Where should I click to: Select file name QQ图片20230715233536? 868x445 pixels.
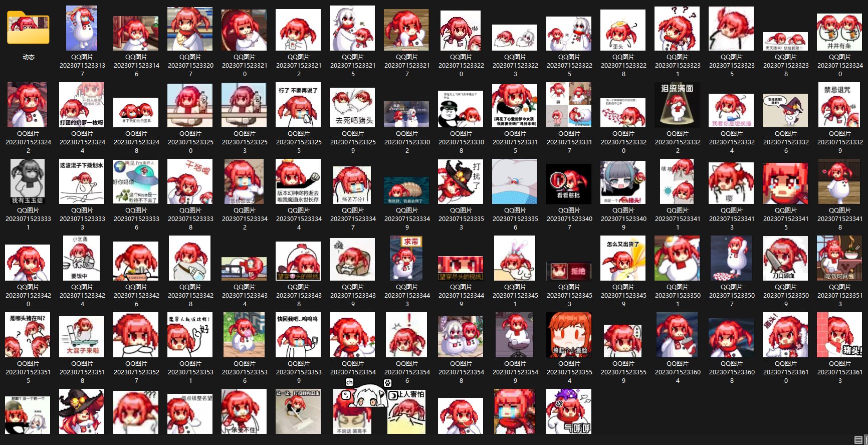[x=245, y=372]
